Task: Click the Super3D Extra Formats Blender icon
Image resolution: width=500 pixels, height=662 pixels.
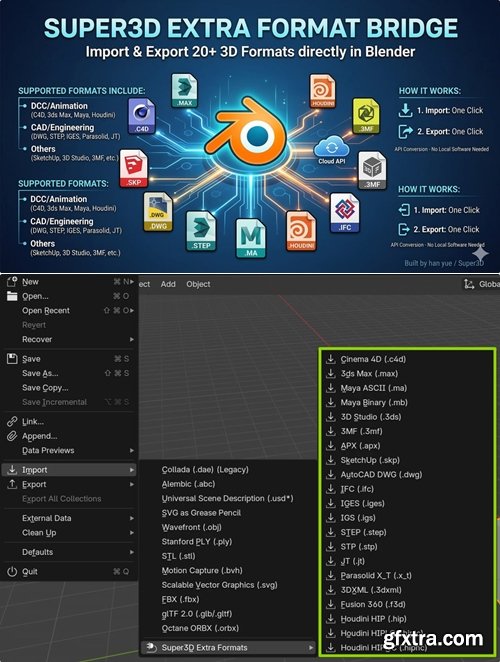Action: click(x=151, y=647)
